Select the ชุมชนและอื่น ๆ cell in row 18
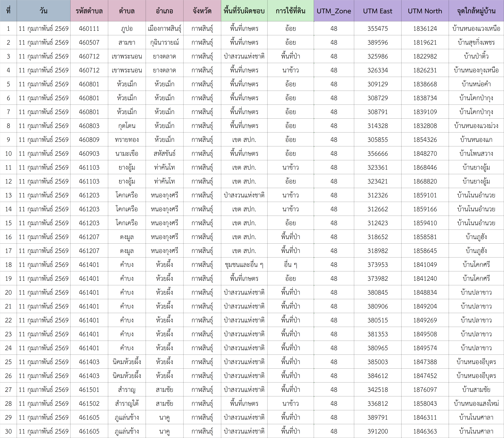Viewport: 504px width, 438px height. (244, 265)
